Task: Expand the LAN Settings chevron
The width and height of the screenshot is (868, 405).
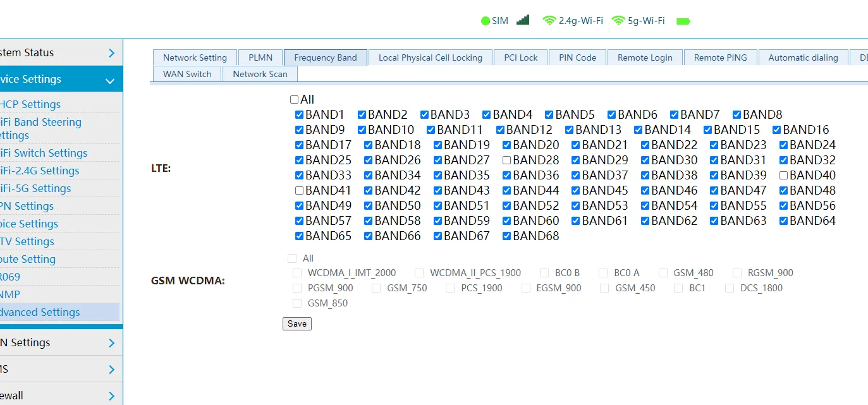Action: (112, 343)
